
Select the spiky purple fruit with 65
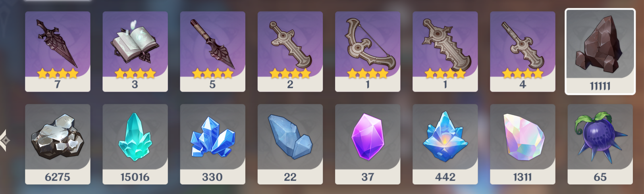click(600, 144)
